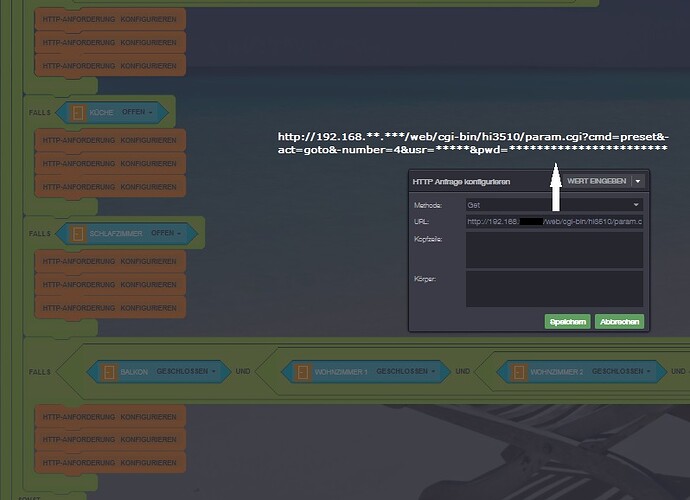Viewport: 690px width, 500px height.
Task: Click into the URL input field
Action: pyautogui.click(x=553, y=221)
